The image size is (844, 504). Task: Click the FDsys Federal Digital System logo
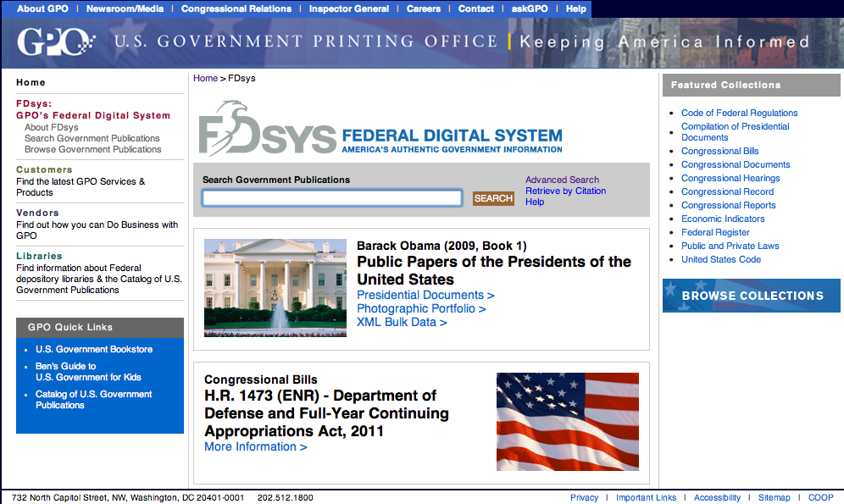(x=380, y=128)
